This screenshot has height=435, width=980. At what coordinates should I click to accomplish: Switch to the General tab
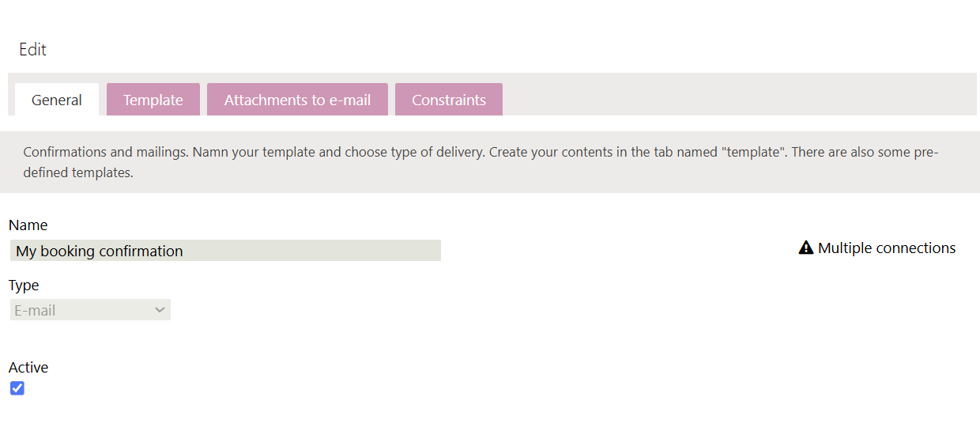tap(57, 100)
